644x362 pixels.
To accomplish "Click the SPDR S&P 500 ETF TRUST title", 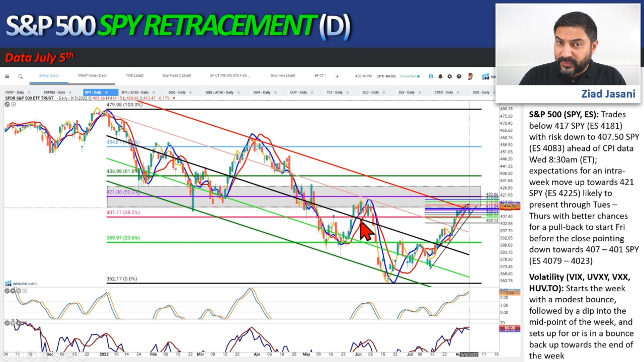I will [29, 98].
